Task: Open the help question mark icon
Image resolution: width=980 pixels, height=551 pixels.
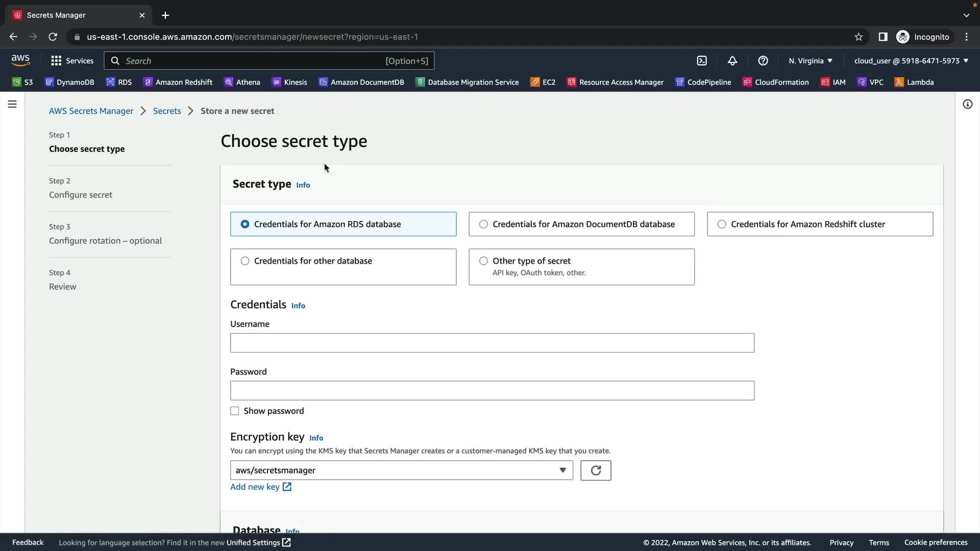Action: [763, 61]
